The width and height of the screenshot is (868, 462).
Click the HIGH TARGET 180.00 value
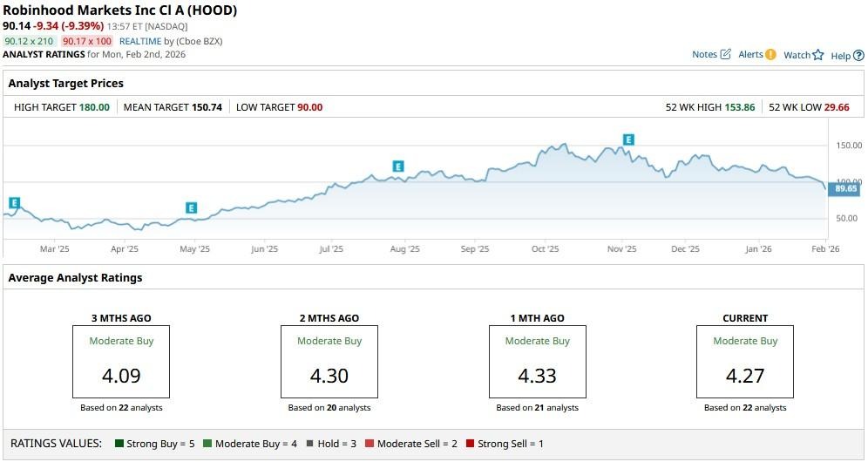coord(95,107)
